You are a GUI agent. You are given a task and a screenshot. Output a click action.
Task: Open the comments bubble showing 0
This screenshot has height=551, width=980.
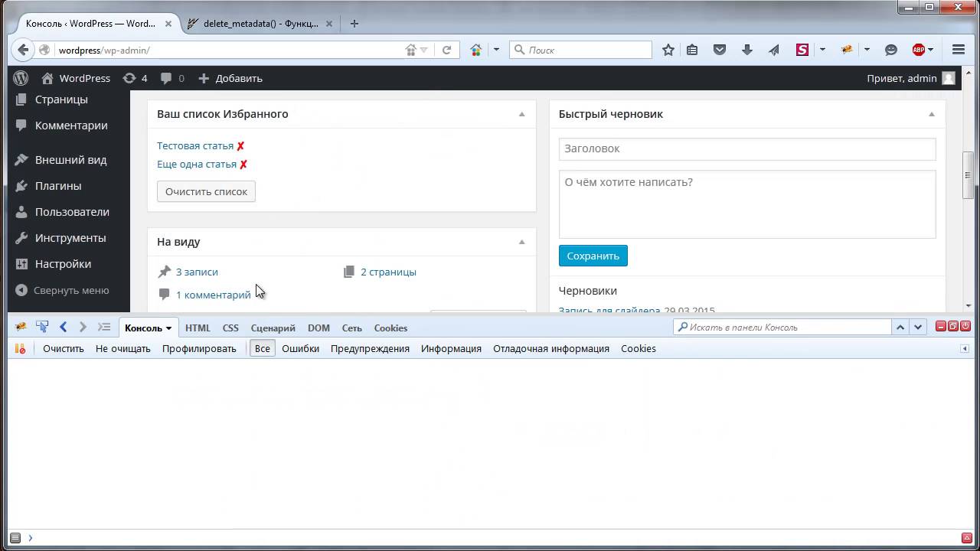tap(172, 78)
